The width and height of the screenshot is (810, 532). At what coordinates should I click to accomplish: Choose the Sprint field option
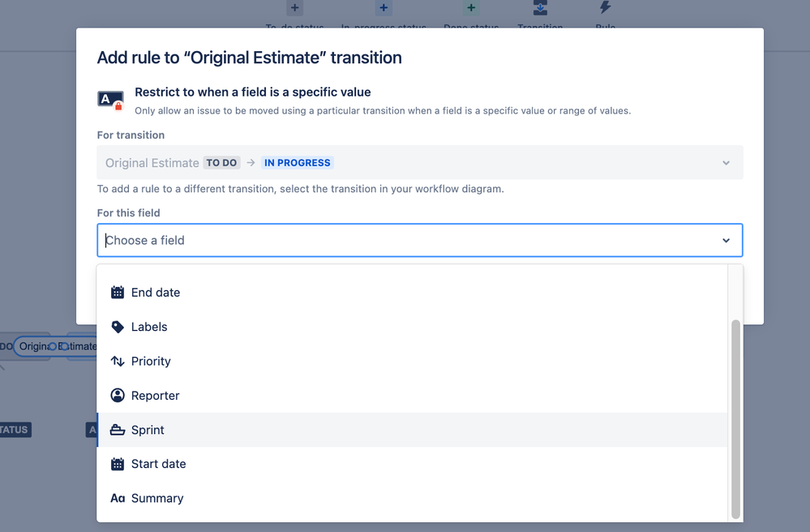point(412,430)
